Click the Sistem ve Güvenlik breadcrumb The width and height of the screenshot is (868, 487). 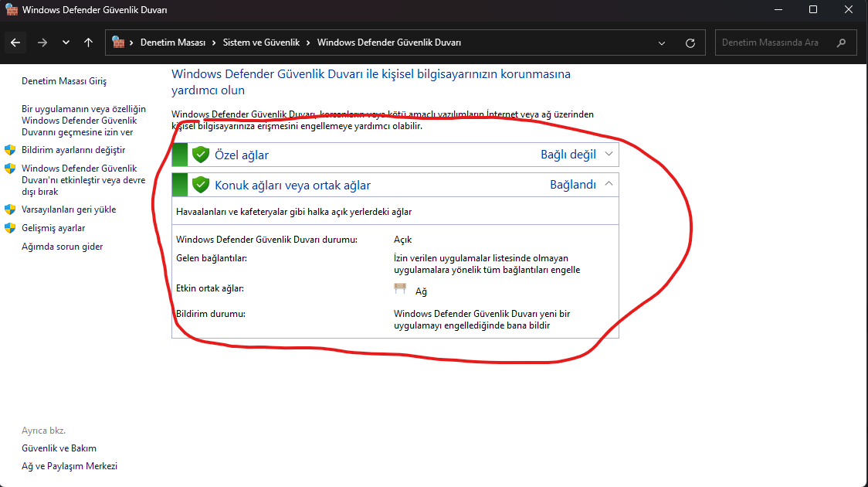[261, 43]
